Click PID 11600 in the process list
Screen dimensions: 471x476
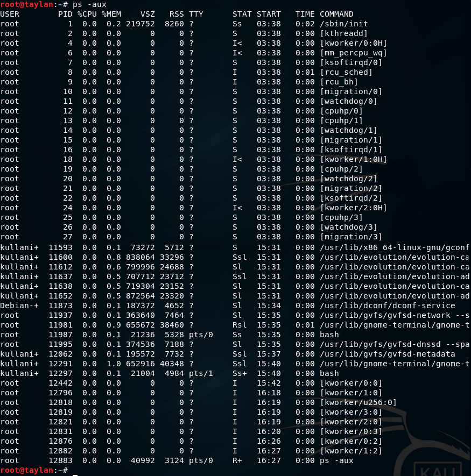tap(60, 258)
